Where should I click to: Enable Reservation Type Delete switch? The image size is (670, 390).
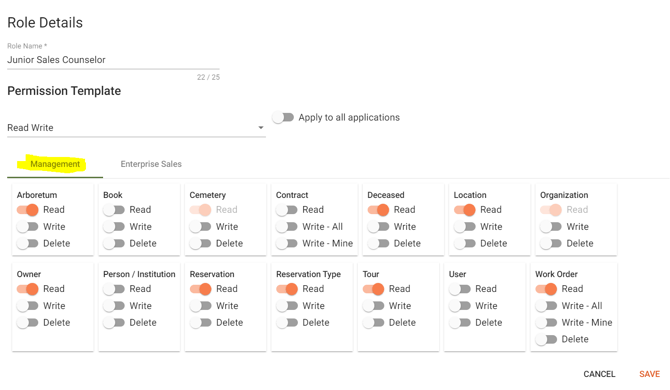point(287,323)
